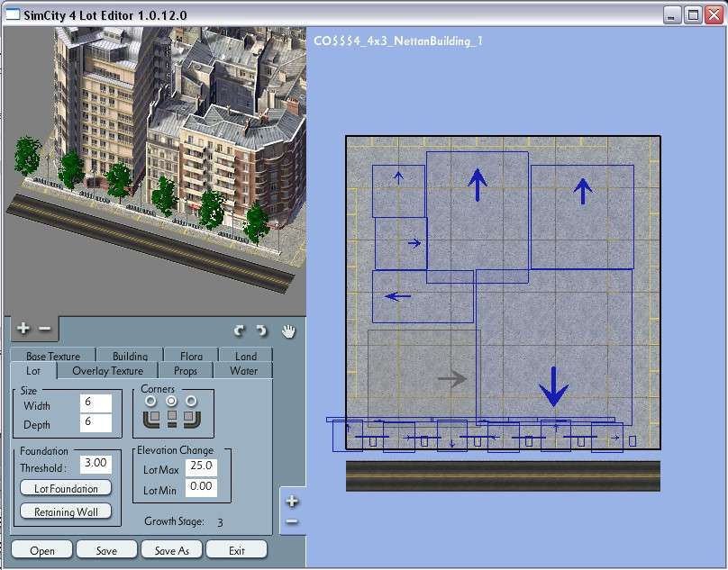Click the Save As button
The width and height of the screenshot is (728, 570).
pyautogui.click(x=171, y=550)
